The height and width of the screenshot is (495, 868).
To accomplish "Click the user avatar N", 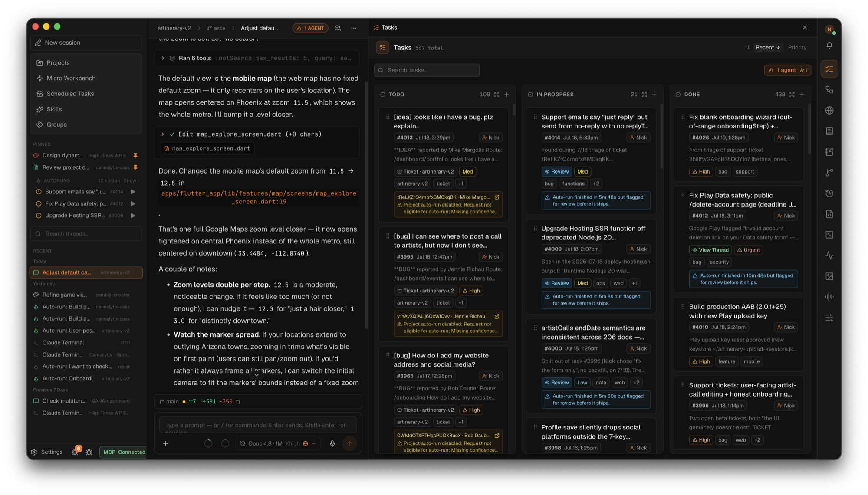I will coord(829,30).
